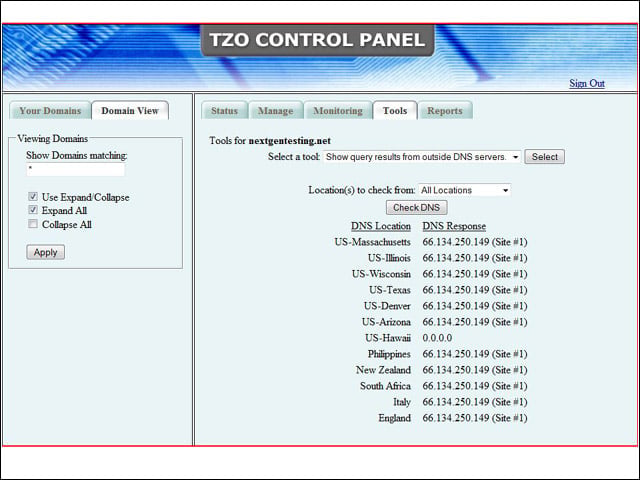This screenshot has width=640, height=480.
Task: Open the Status tab
Action: tap(224, 111)
